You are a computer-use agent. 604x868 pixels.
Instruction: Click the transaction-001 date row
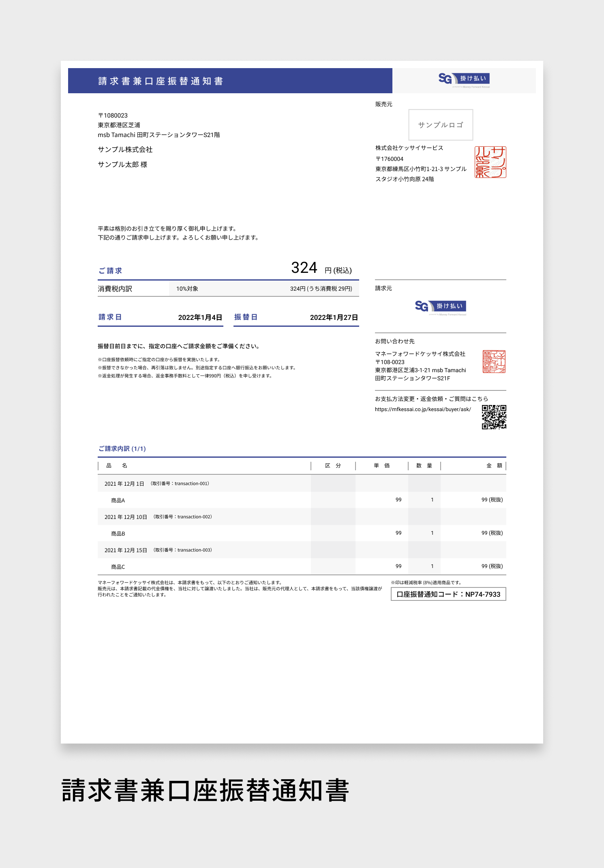302,483
